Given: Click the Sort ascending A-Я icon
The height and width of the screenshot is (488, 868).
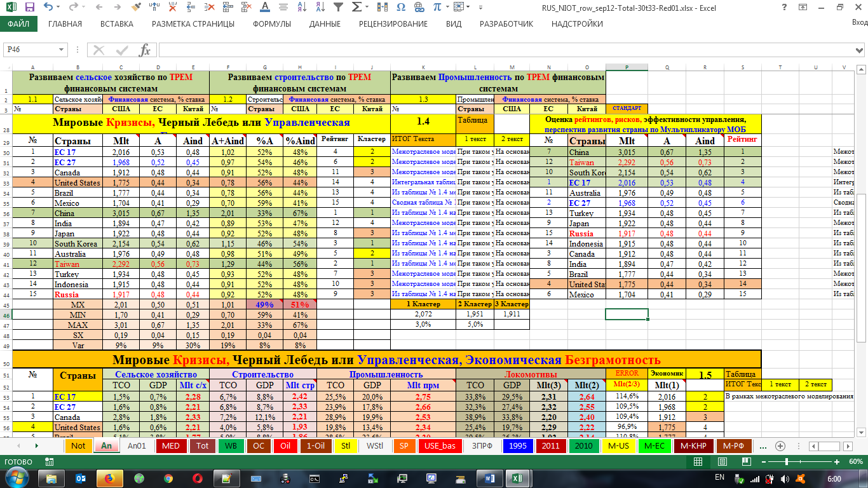Looking at the screenshot, I should (301, 8).
